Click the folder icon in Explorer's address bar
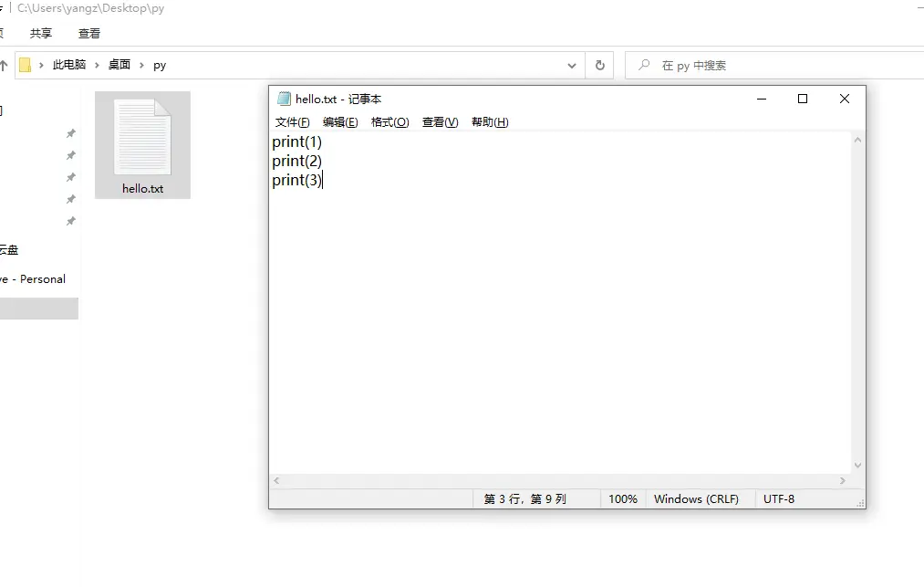Screen dimensions: 924x587 (27, 65)
